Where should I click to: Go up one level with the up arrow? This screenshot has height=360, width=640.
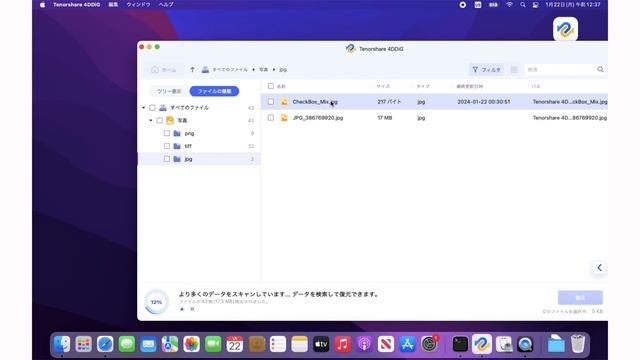tap(192, 69)
